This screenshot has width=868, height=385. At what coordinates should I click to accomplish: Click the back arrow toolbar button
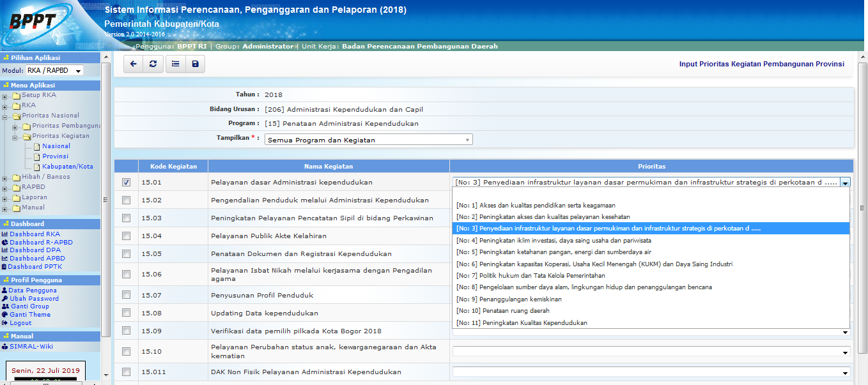click(x=133, y=64)
